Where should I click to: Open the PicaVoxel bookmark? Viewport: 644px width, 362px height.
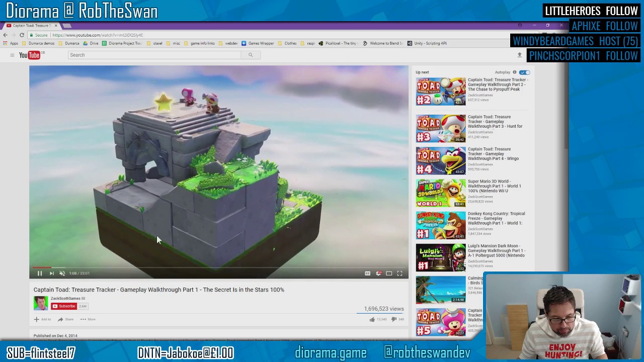[338, 43]
